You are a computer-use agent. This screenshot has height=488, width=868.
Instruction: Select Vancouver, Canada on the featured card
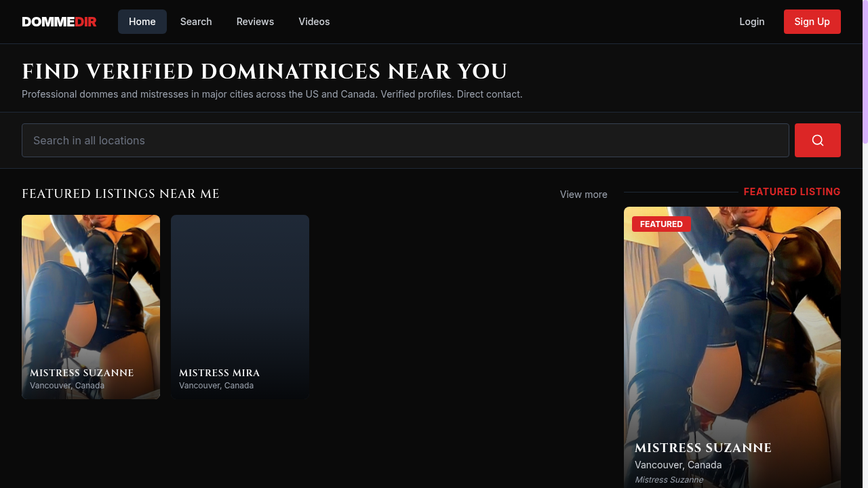coord(678,465)
